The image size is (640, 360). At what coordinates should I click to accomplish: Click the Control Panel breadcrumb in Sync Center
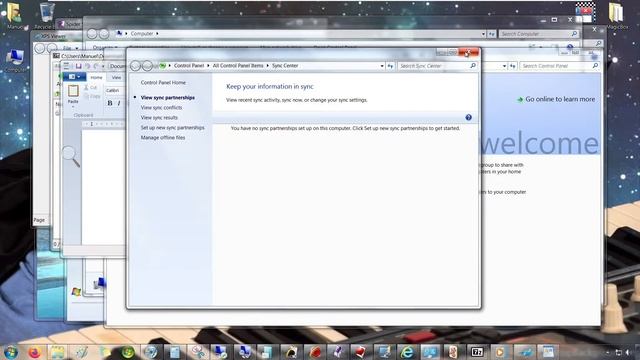189,65
